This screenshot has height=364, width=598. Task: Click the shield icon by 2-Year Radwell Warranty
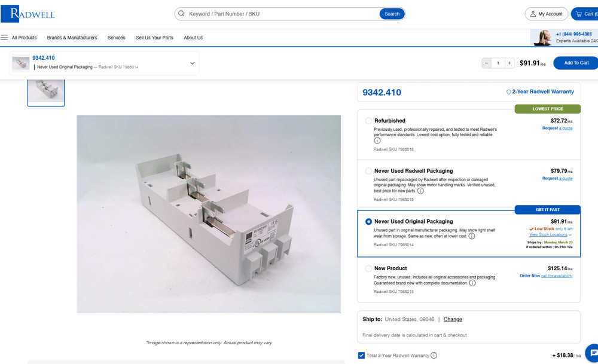point(508,92)
